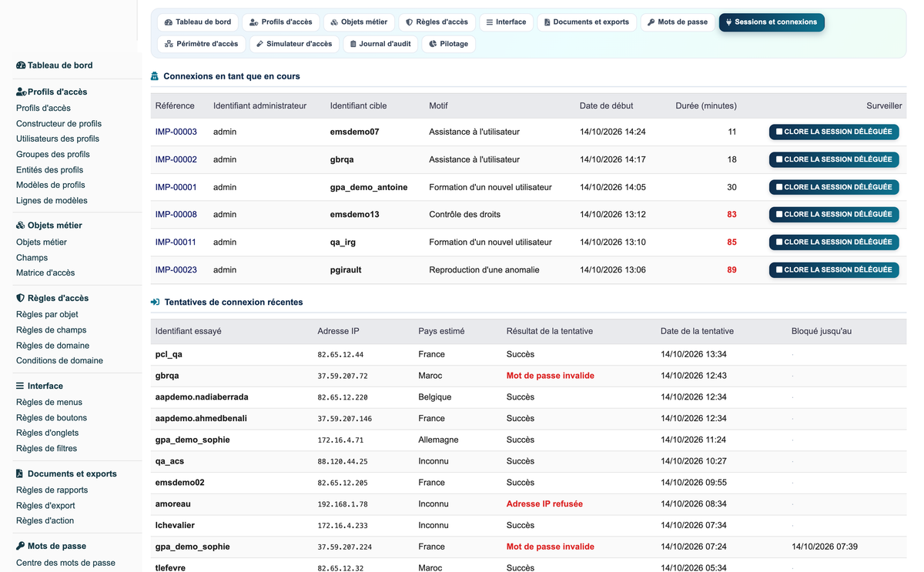
Task: Open Règles d'export in the sidebar
Action: [x=45, y=505]
